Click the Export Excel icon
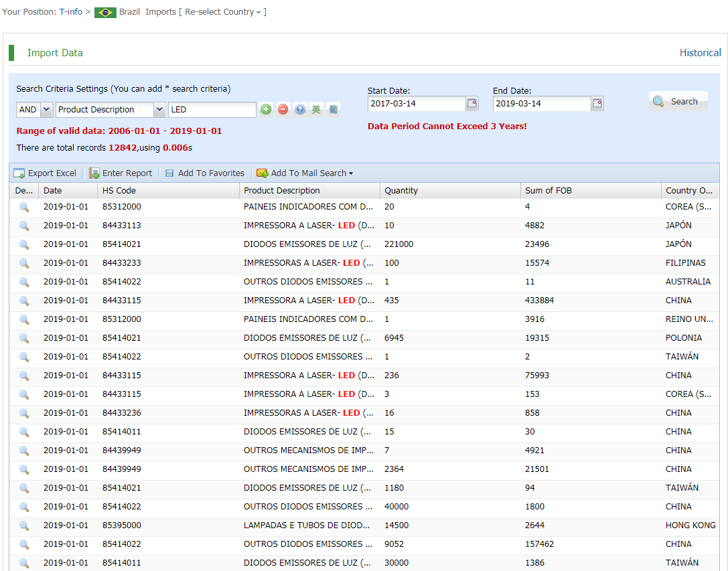 pos(19,173)
